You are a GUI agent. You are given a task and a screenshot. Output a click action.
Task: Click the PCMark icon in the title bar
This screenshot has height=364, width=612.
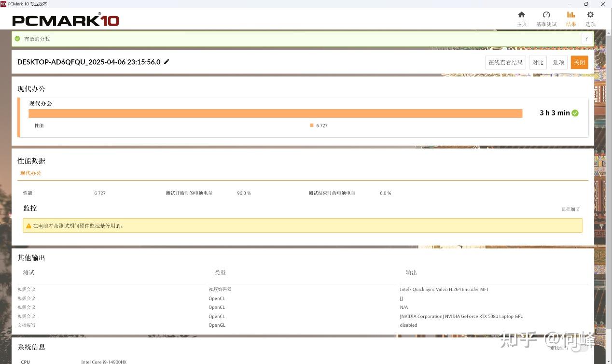[x=4, y=4]
